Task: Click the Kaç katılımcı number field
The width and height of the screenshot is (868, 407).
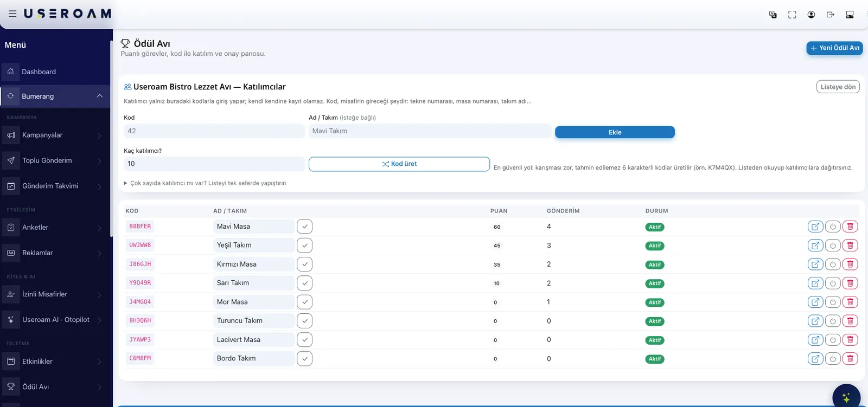Action: point(214,164)
